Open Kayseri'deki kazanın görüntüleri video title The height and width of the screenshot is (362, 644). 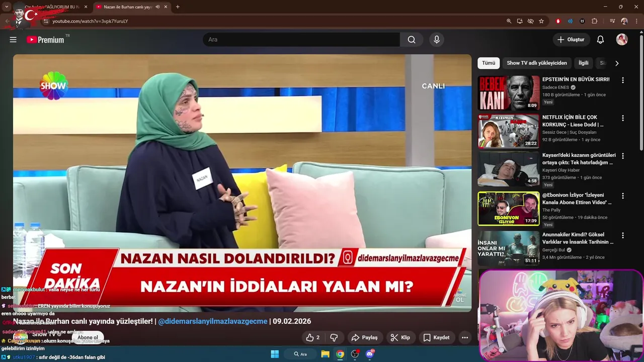(579, 159)
